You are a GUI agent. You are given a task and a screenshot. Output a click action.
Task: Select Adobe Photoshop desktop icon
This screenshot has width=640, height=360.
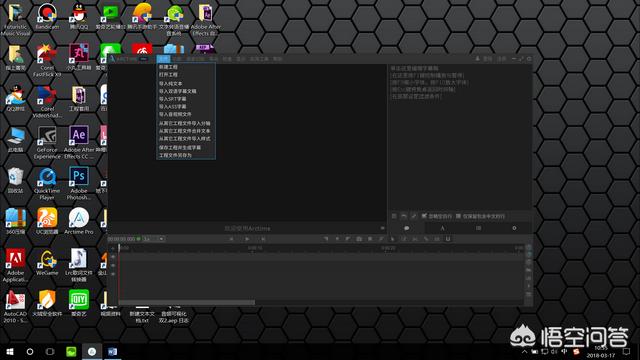79,184
